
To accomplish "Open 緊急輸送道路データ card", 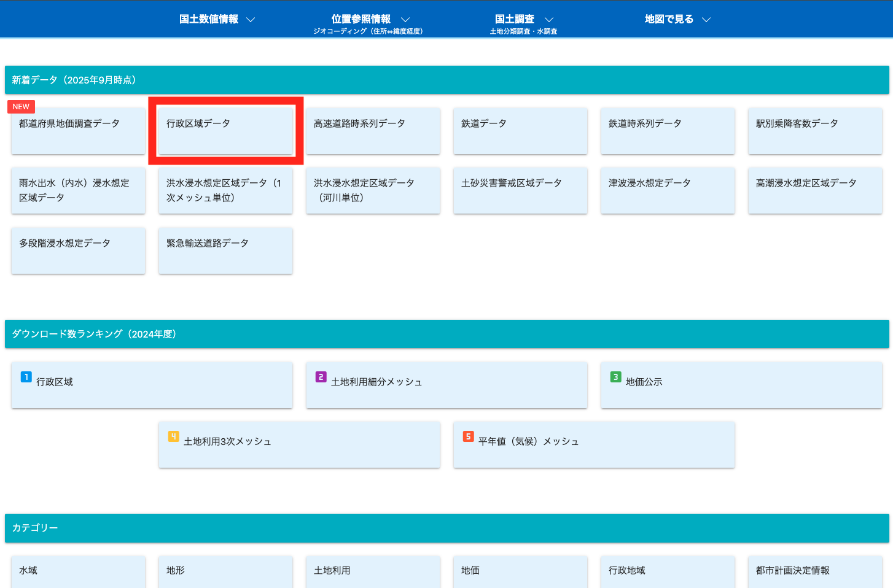I will 225,250.
